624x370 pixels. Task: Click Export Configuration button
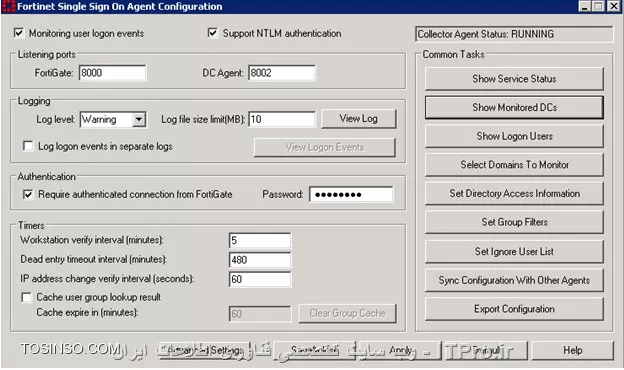(x=514, y=309)
